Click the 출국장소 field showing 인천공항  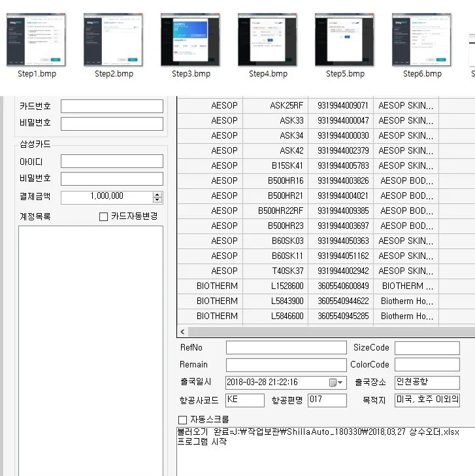click(x=427, y=382)
